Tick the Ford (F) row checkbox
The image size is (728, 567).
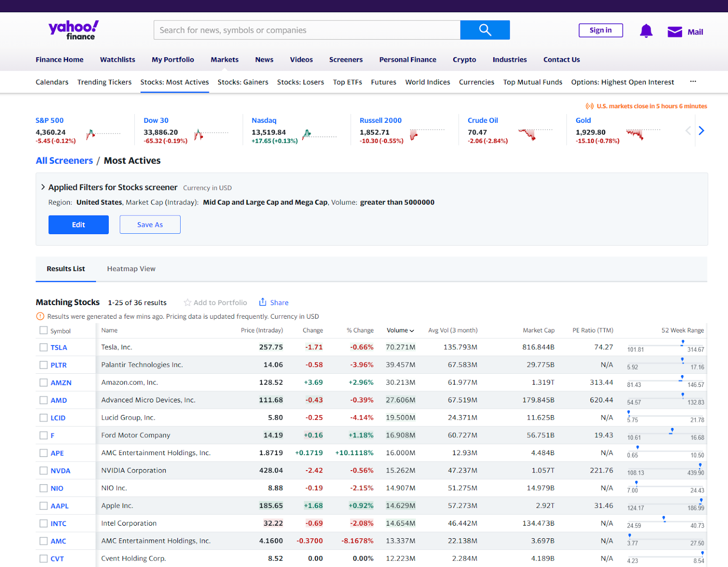click(x=43, y=435)
